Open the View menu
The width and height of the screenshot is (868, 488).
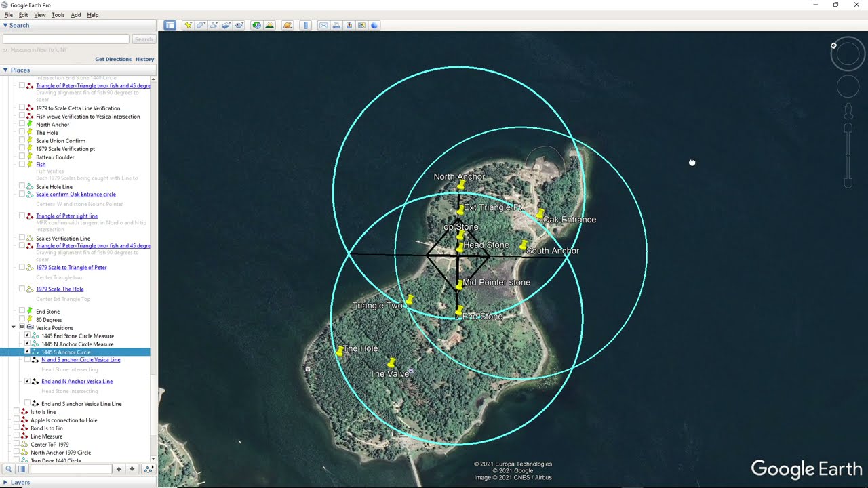(x=40, y=15)
